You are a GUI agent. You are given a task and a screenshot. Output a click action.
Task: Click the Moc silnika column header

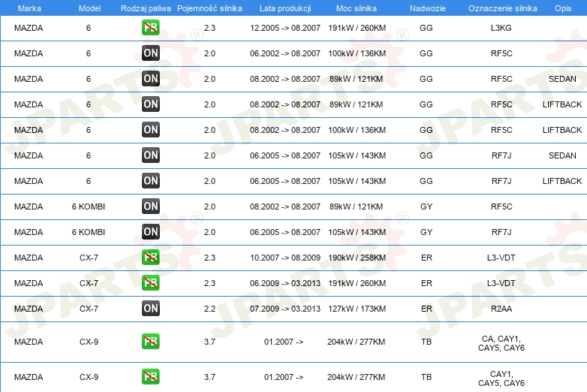357,8
